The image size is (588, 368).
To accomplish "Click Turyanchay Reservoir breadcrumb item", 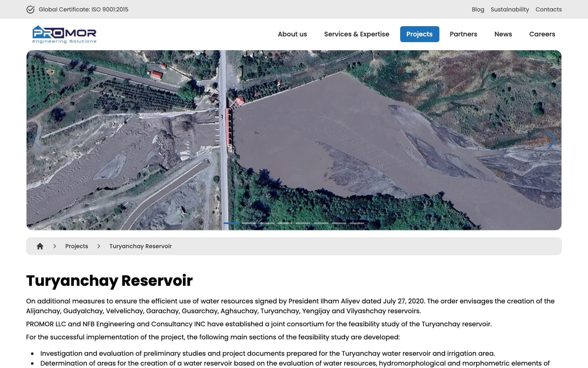I will (x=140, y=246).
